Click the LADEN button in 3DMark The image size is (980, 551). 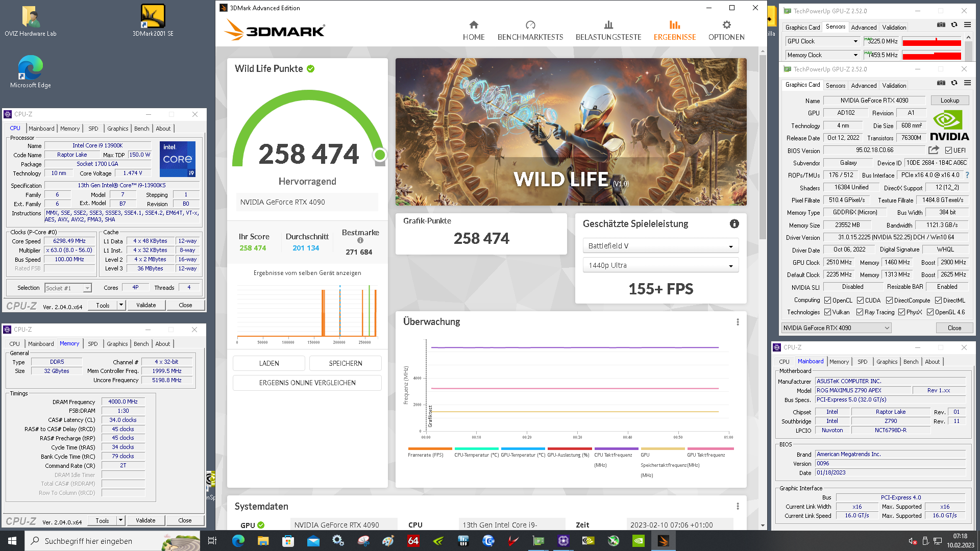coord(269,363)
